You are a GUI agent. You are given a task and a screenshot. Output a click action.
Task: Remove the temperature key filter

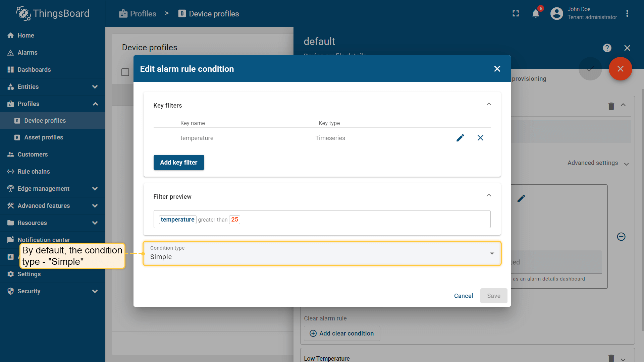tap(480, 138)
